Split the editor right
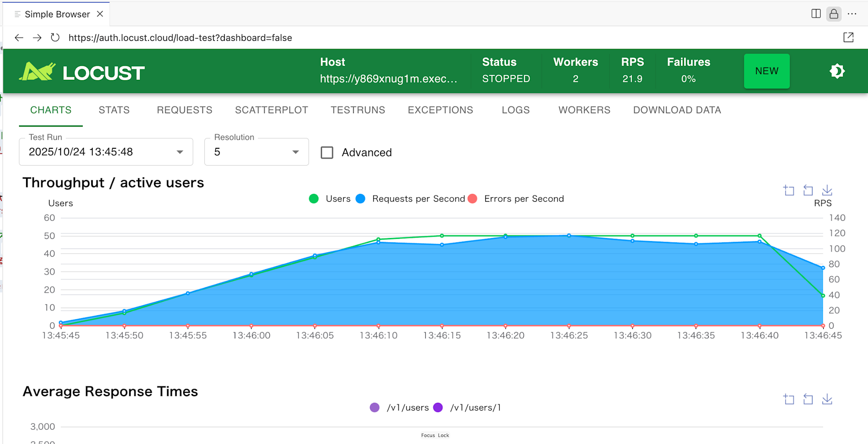This screenshot has width=868, height=444. (815, 14)
